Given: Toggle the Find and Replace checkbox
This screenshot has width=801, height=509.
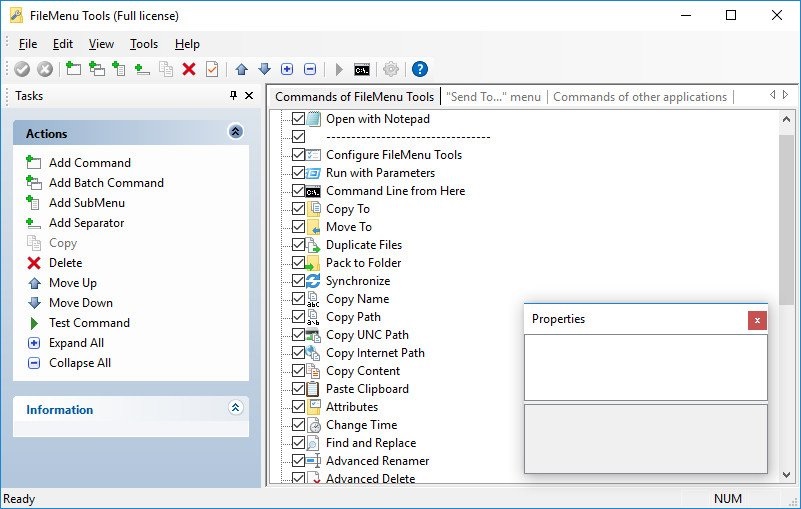Looking at the screenshot, I should click(298, 443).
